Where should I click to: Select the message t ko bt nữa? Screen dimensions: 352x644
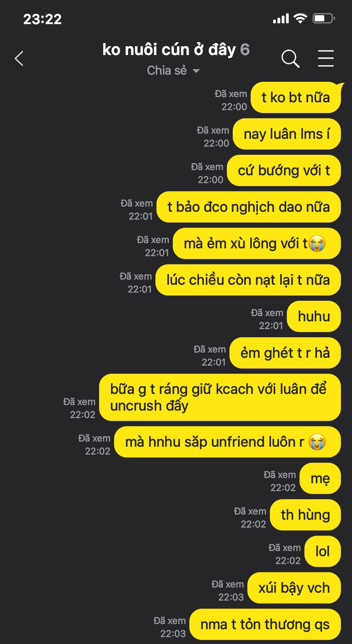pos(296,98)
